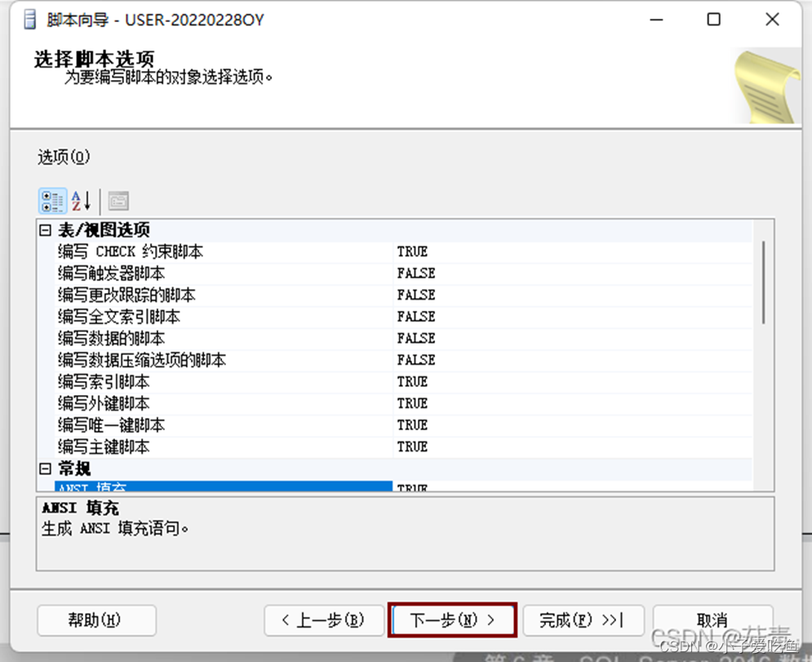Click the Script Wizard window title icon
Screen dimensions: 812x662
point(30,20)
